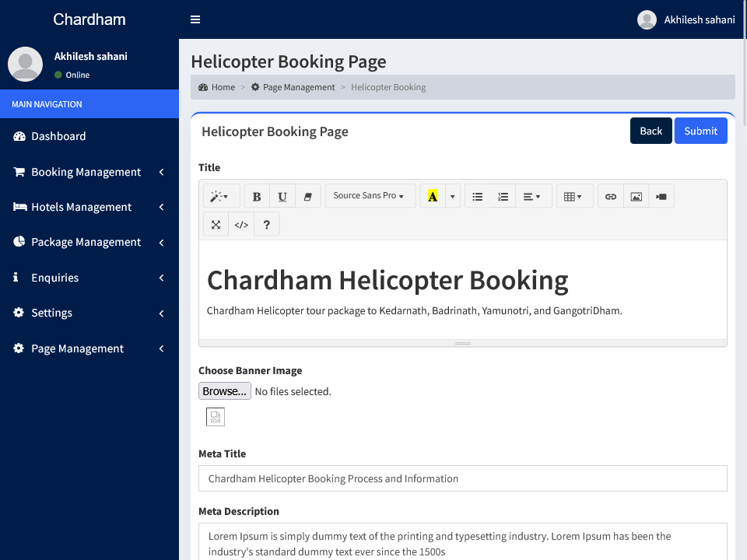The width and height of the screenshot is (747, 560).
Task: Click the Submit button
Action: [700, 131]
